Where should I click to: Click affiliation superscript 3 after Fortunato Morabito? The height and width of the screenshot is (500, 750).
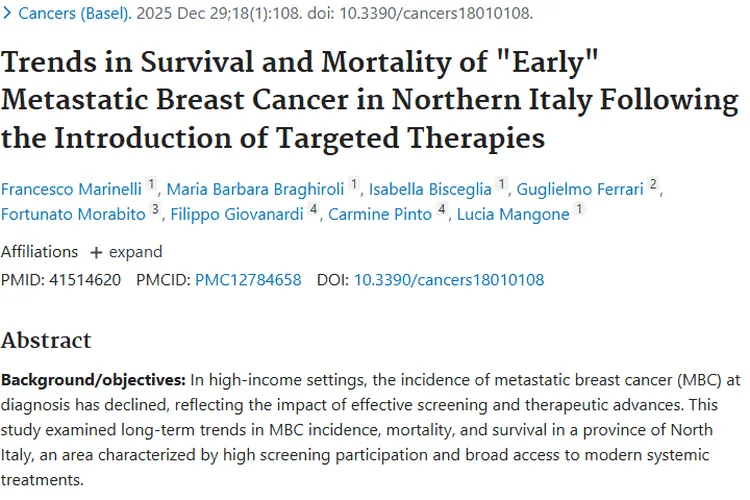click(155, 210)
